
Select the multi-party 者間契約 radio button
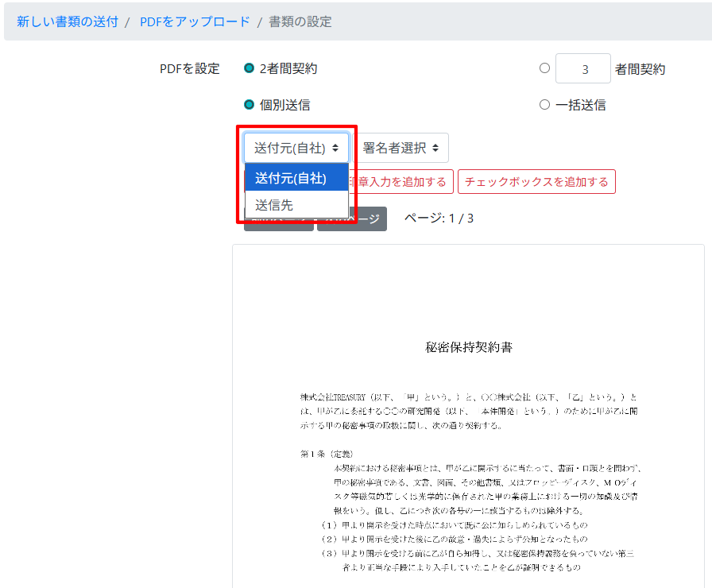click(544, 68)
